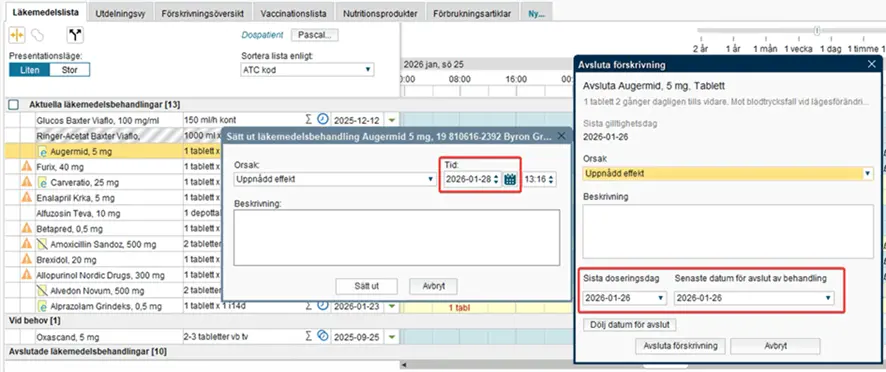Click the greyed-out chain link toolbar icon
The image size is (886, 372).
click(x=37, y=35)
